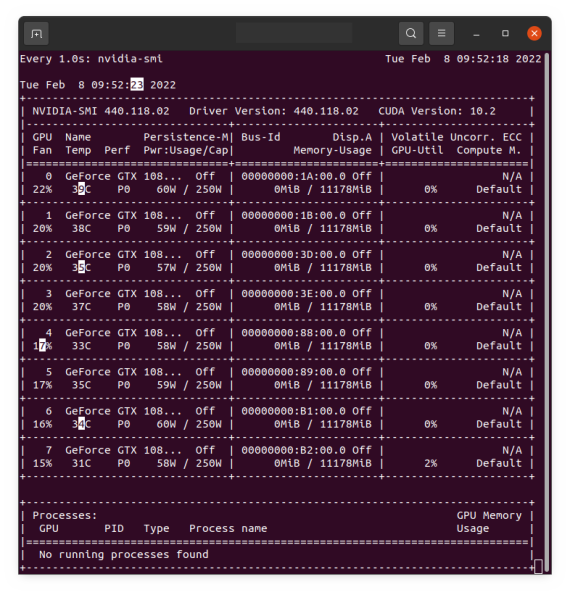Viewport: 570px width, 595px height.
Task: Click the 'Bus-Id' column header
Action: coord(261,137)
